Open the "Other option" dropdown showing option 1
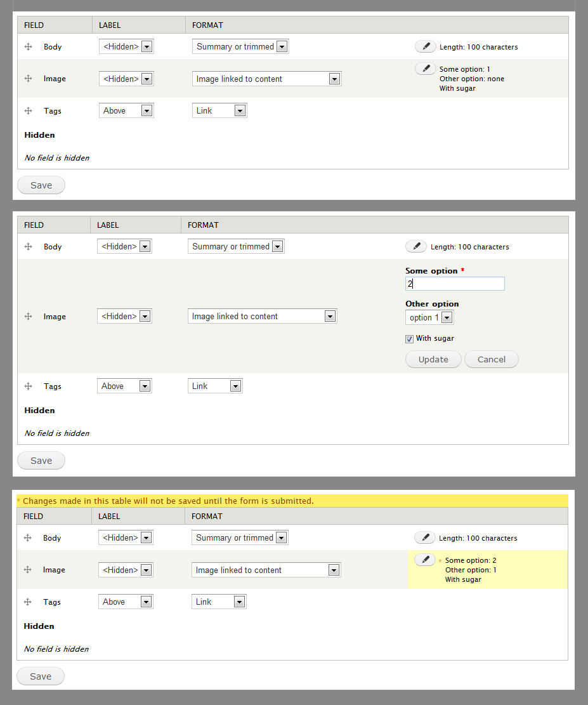This screenshot has width=588, height=705. 429,317
